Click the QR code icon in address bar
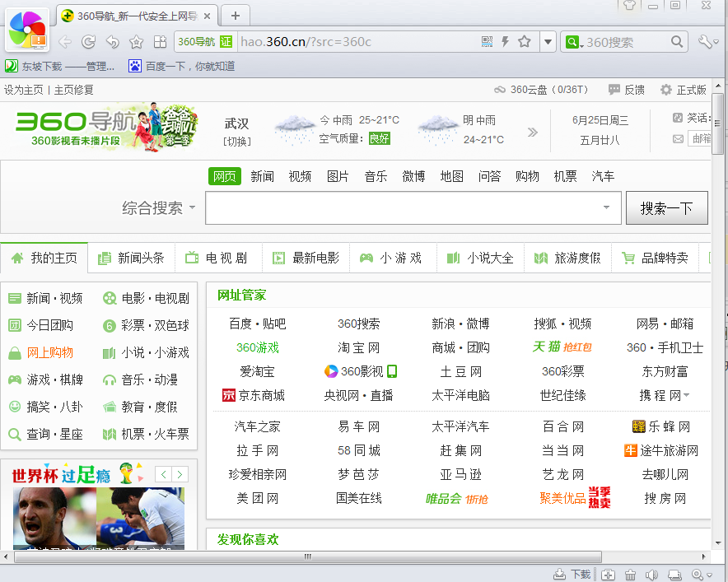Viewport: 728px width, 582px height. pos(487,42)
